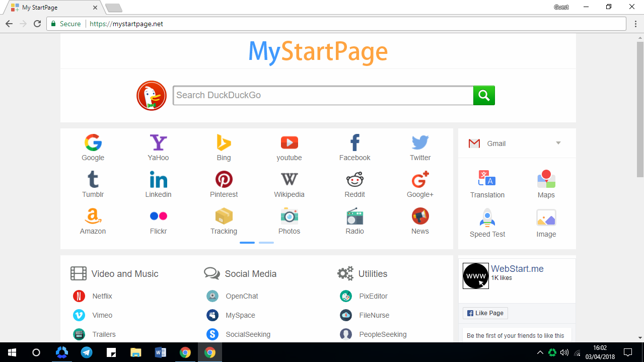
Task: Open the Gmail dropdown arrow
Action: pyautogui.click(x=558, y=143)
